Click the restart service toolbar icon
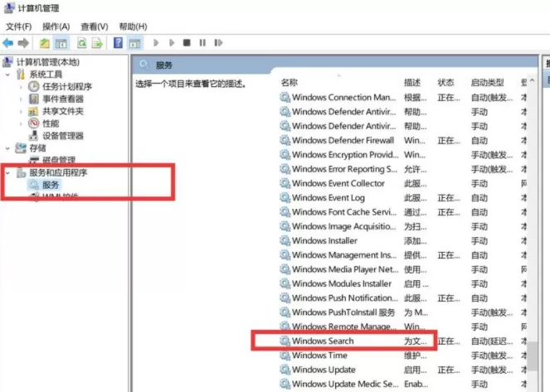This screenshot has height=392, width=550. pyautogui.click(x=218, y=43)
